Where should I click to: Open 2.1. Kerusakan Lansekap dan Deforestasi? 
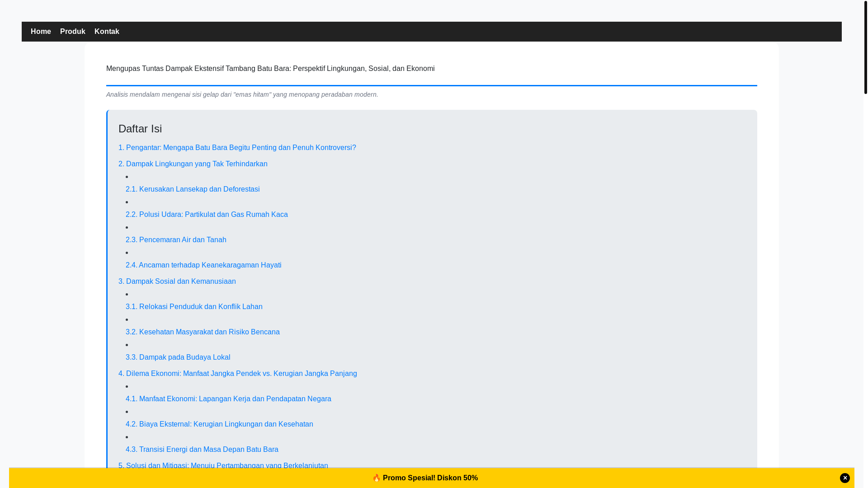[193, 189]
